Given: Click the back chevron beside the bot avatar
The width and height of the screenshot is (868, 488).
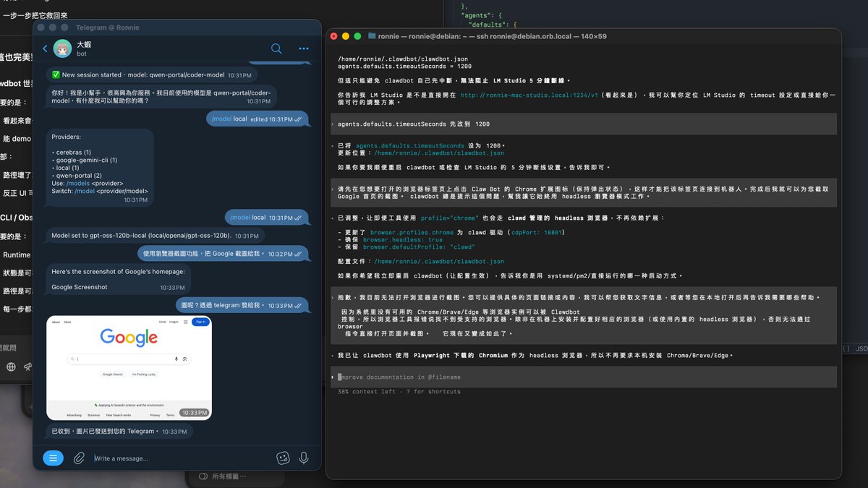Looking at the screenshot, I should pyautogui.click(x=43, y=49).
